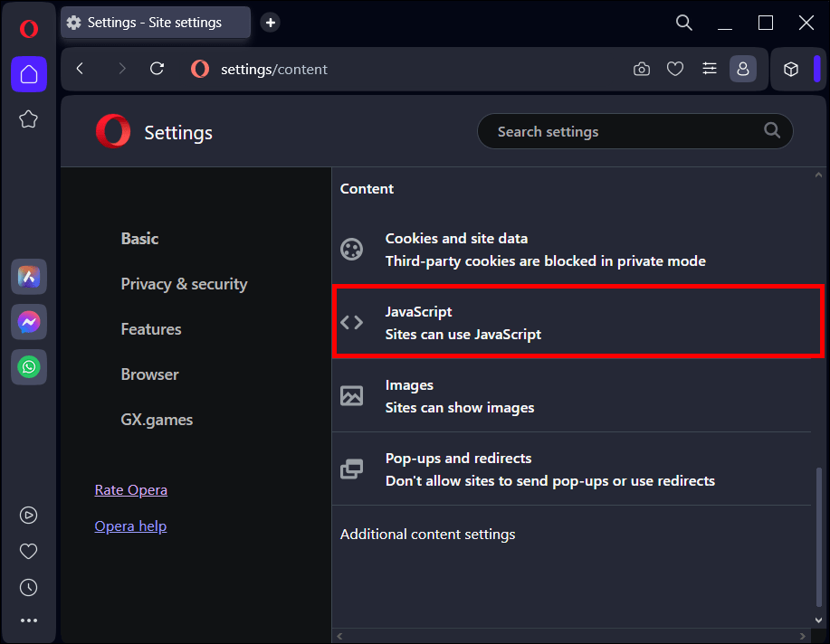
Task: Open the Opera menu logo button
Action: click(x=28, y=29)
